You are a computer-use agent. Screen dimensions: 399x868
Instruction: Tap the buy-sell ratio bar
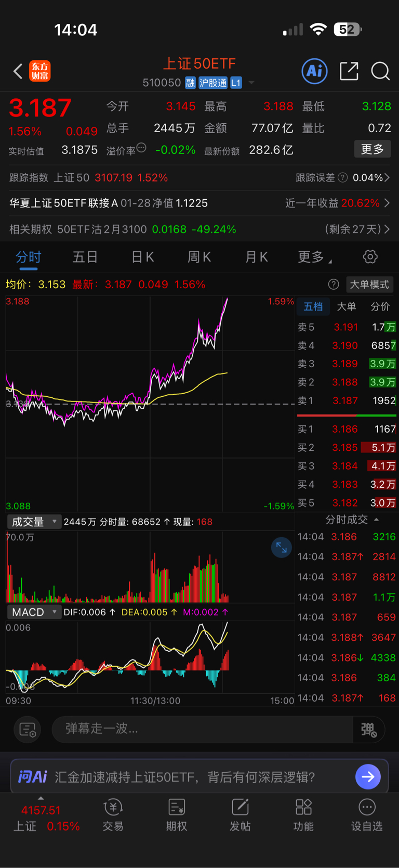coord(347,416)
